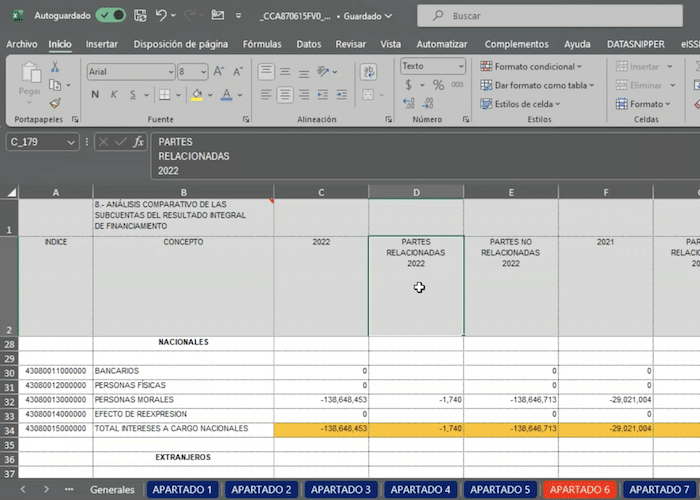Click the Cut scissors icon
The height and width of the screenshot is (500, 700).
click(55, 66)
